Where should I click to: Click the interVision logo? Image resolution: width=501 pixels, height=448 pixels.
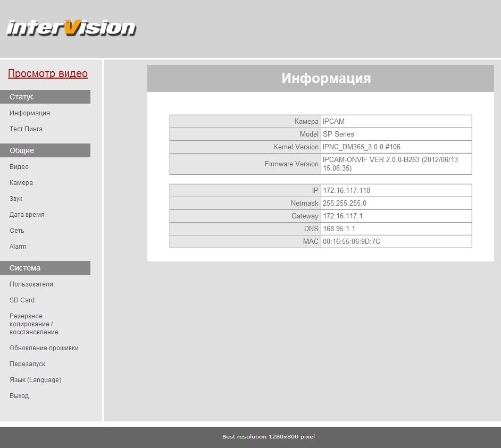[x=71, y=28]
